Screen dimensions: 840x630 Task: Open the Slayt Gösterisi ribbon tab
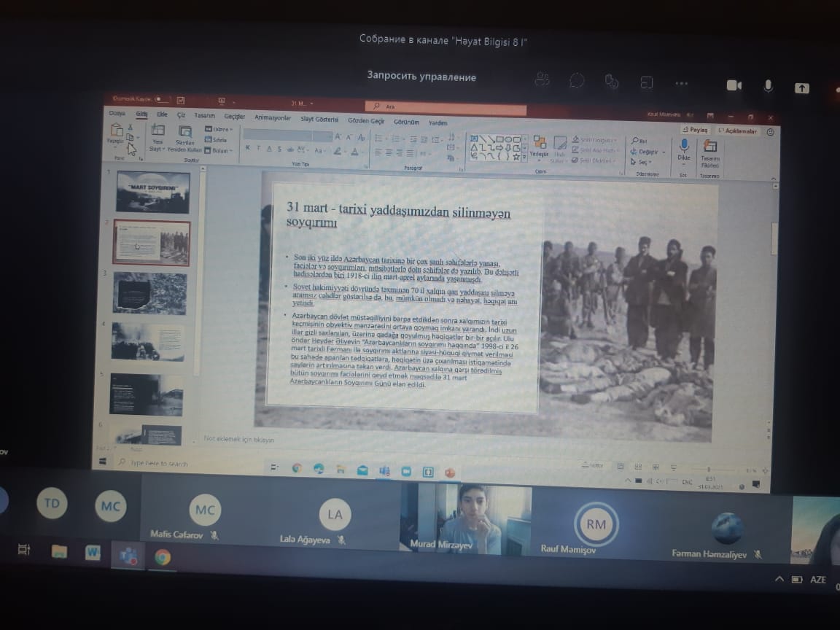pyautogui.click(x=319, y=119)
